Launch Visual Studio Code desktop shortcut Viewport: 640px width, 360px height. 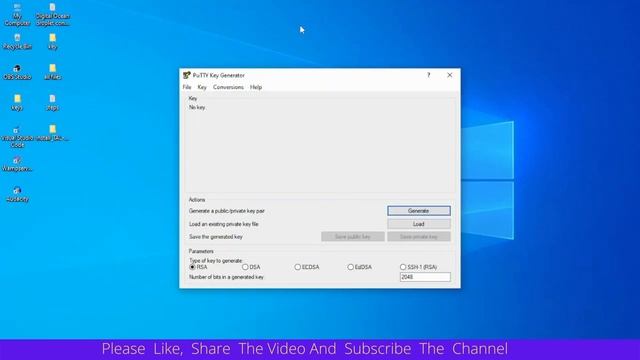pyautogui.click(x=17, y=136)
